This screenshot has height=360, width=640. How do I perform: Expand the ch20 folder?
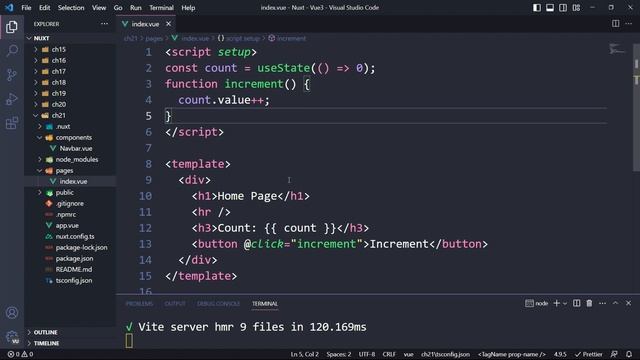[70, 104]
